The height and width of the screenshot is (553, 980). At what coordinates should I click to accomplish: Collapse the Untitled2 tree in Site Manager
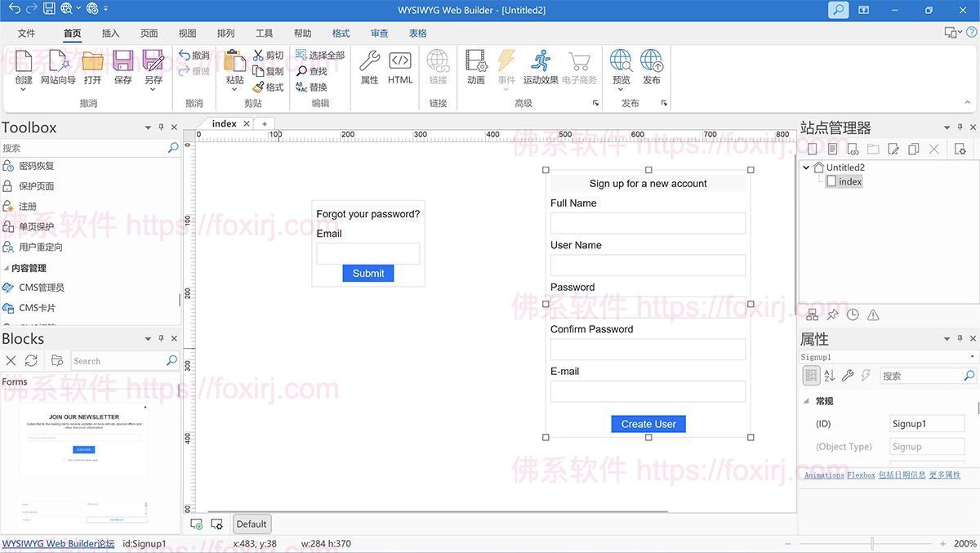pos(805,167)
